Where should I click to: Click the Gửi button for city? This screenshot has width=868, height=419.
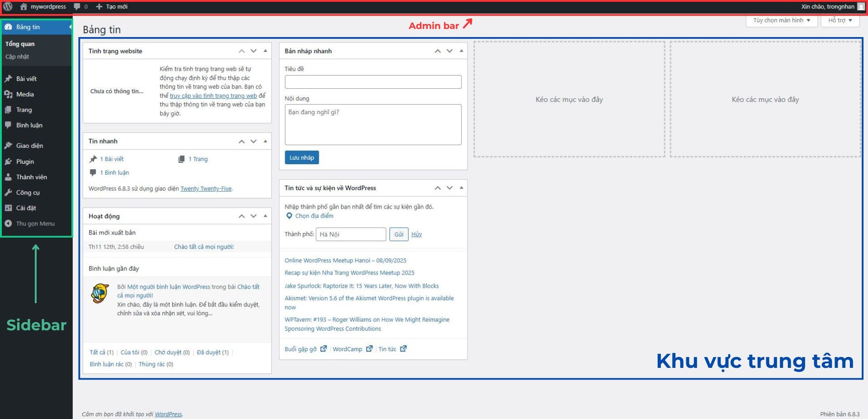[399, 234]
